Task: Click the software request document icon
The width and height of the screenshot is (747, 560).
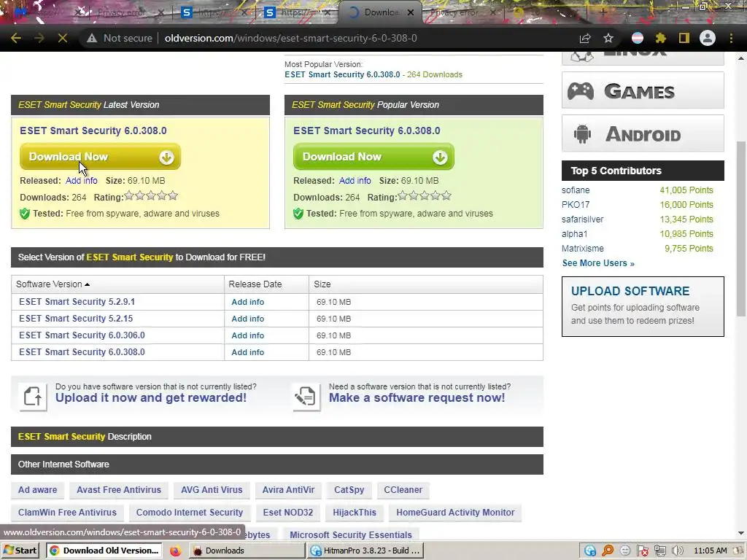Action: click(x=306, y=397)
